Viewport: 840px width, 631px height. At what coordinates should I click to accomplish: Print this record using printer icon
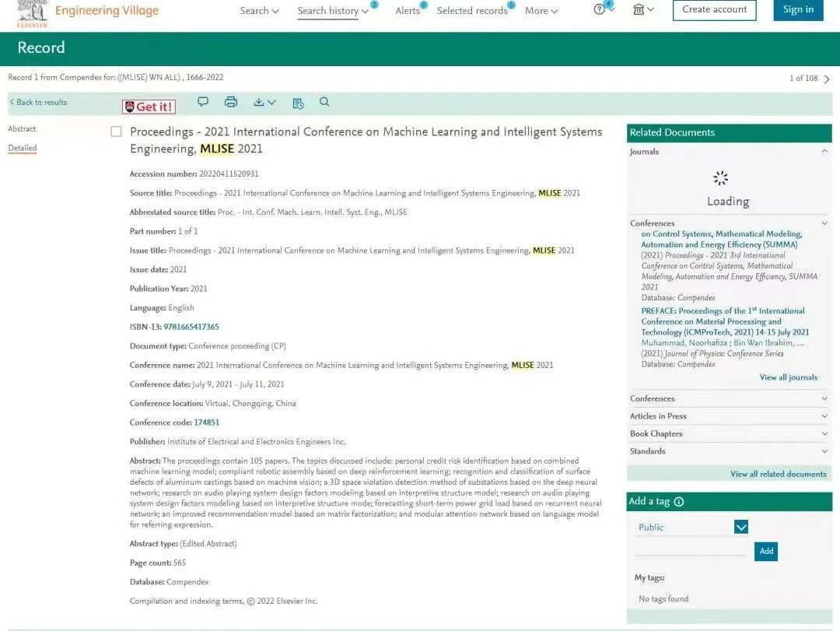click(x=231, y=102)
